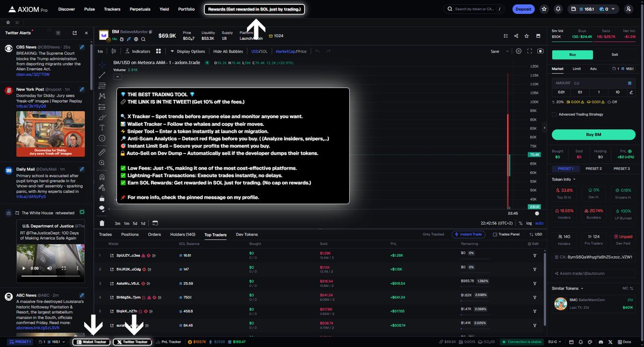Select the 0.1 quick amount
Image resolution: width=644 pixels, height=347 pixels.
pyautogui.click(x=580, y=92)
